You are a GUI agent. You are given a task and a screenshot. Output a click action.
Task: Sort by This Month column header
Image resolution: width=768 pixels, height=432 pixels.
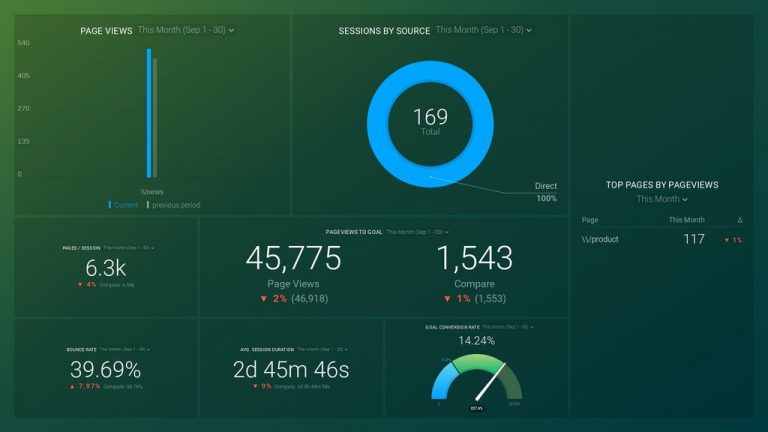tap(686, 220)
